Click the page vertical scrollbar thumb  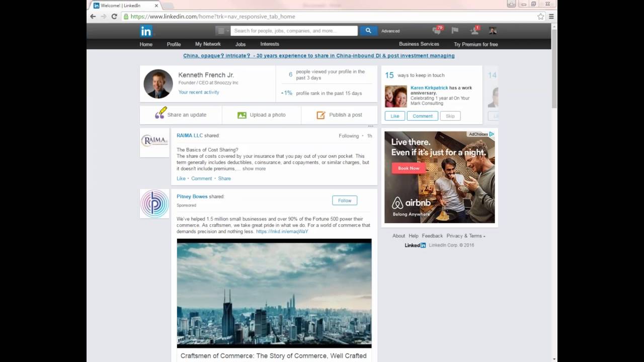pyautogui.click(x=554, y=68)
